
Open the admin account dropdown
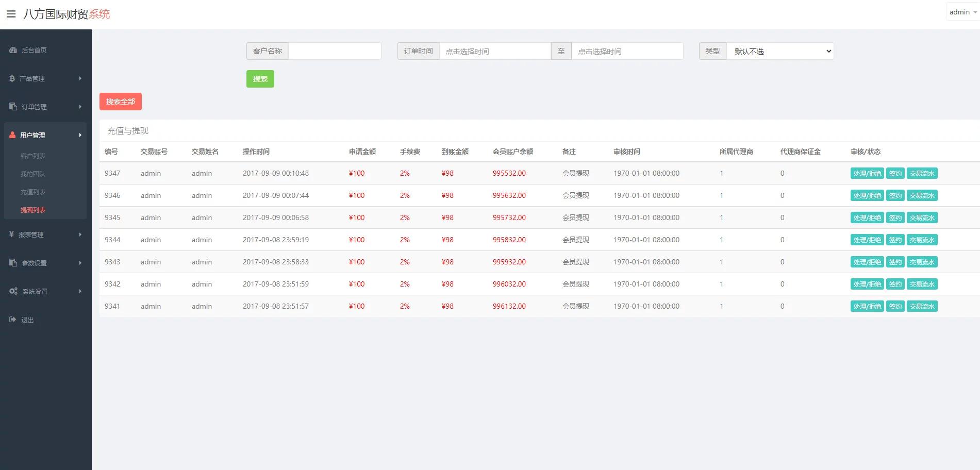pos(962,12)
